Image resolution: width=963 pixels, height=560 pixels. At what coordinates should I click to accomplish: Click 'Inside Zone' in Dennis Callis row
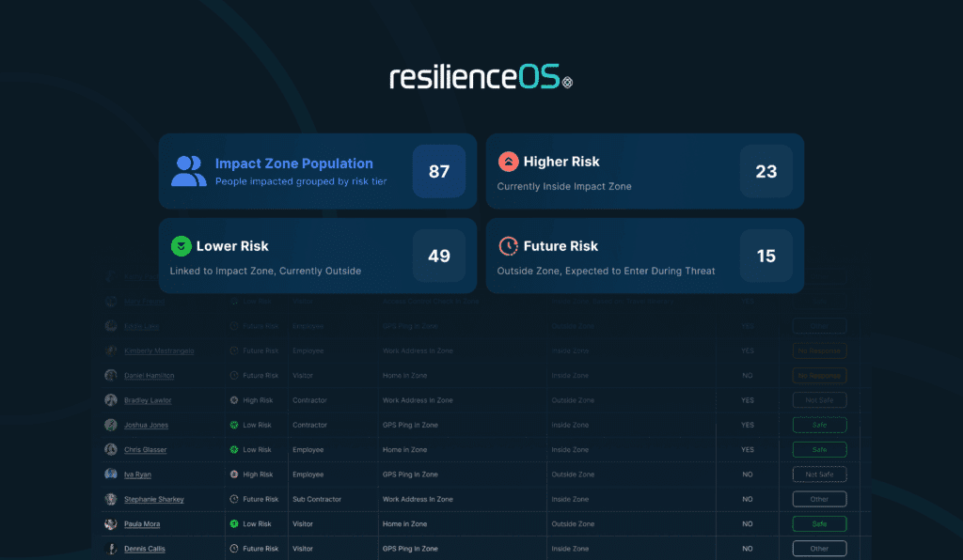(570, 549)
